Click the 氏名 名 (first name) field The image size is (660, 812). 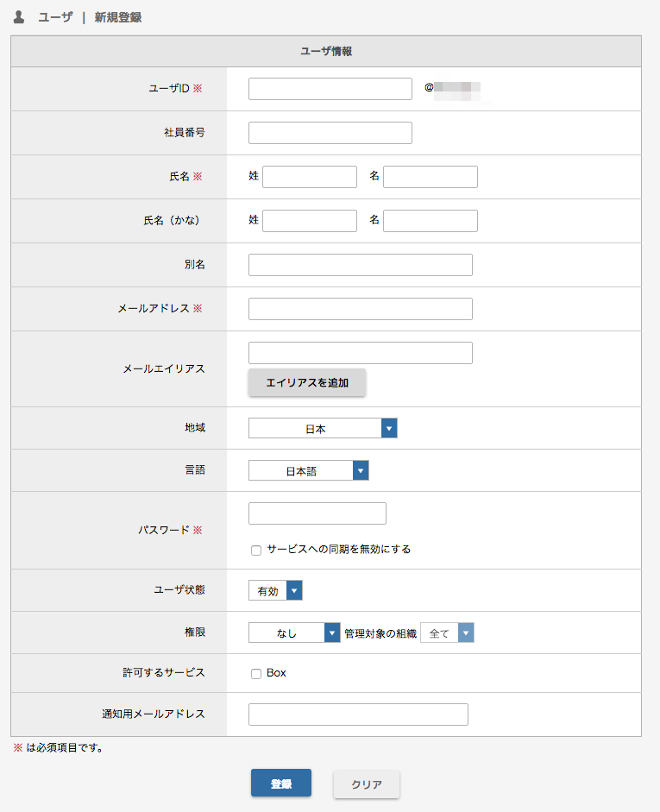point(431,177)
